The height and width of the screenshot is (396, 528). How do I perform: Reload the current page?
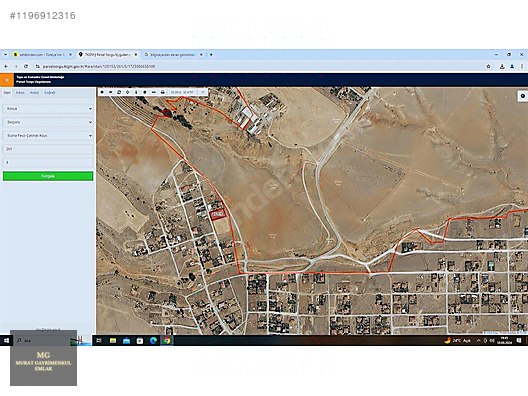pos(26,66)
